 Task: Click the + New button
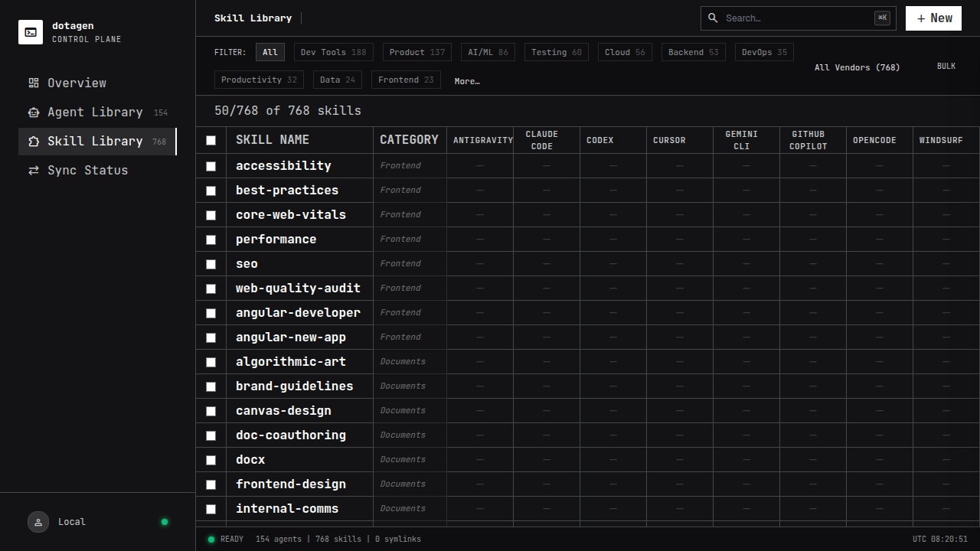tap(933, 18)
